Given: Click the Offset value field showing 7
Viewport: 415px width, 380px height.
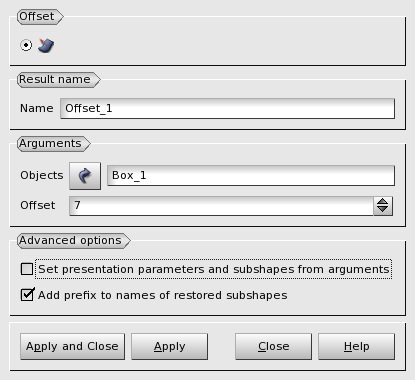Looking at the screenshot, I should coord(221,206).
